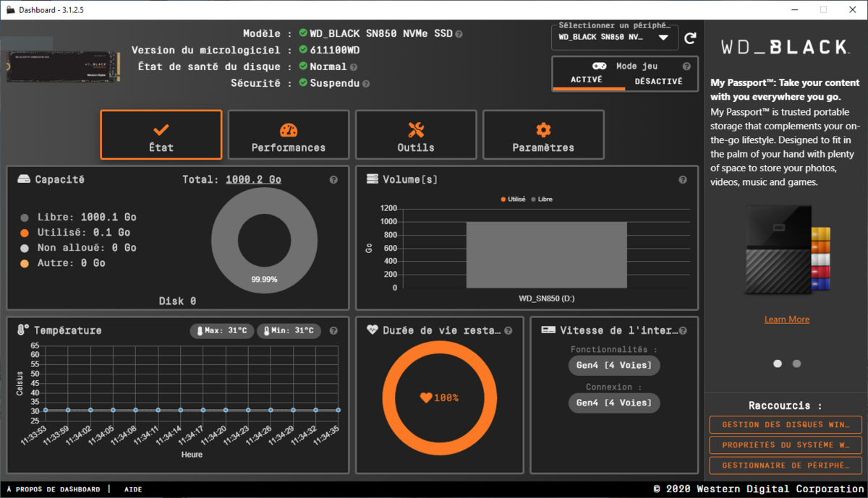Open the Performances tab
The width and height of the screenshot is (868, 498).
pyautogui.click(x=289, y=134)
